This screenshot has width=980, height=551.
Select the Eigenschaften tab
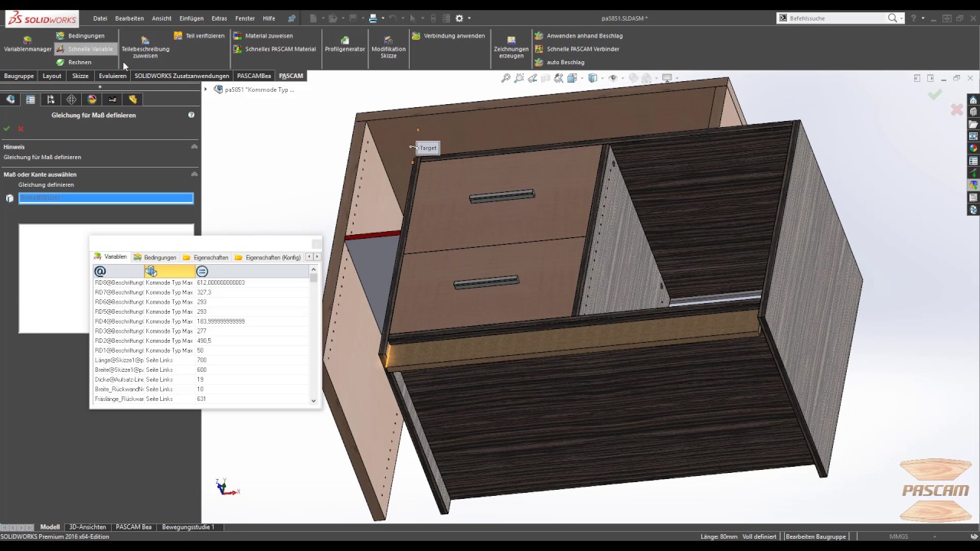click(x=205, y=257)
